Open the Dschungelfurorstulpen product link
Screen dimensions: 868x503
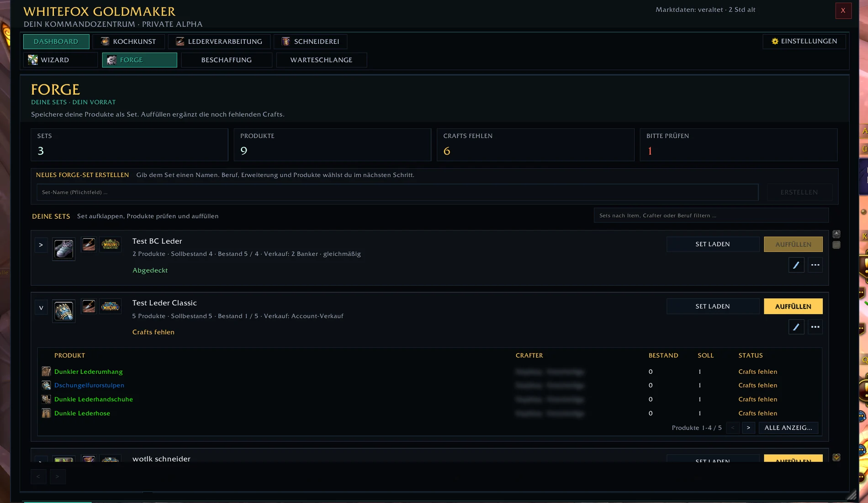coord(89,385)
